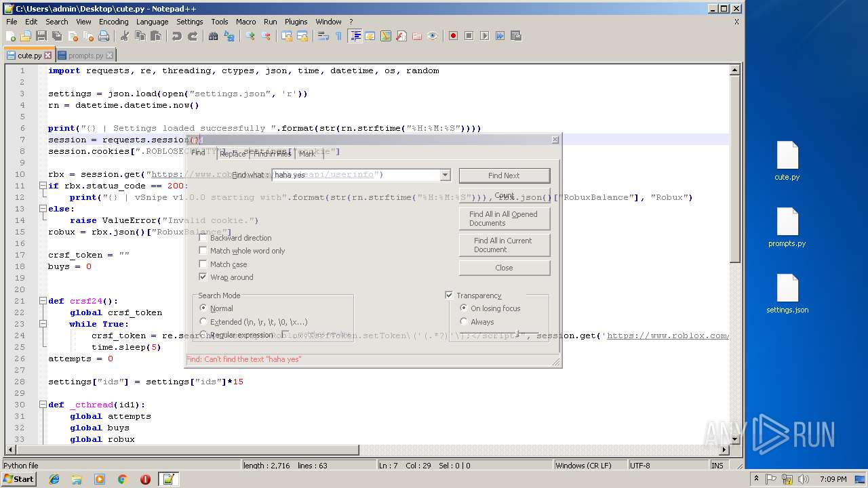Screen dimensions: 868x488
Task: Redo the edit via toolbar
Action: click(193, 36)
